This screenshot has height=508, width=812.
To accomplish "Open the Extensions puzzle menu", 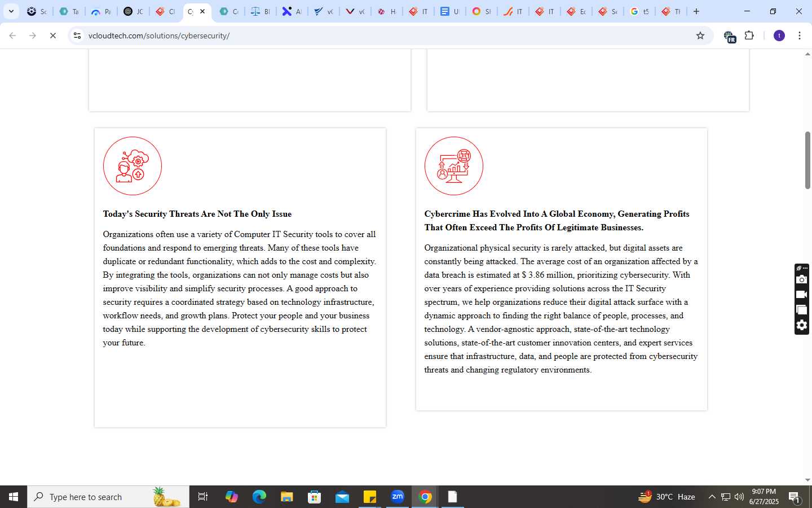I will (749, 36).
